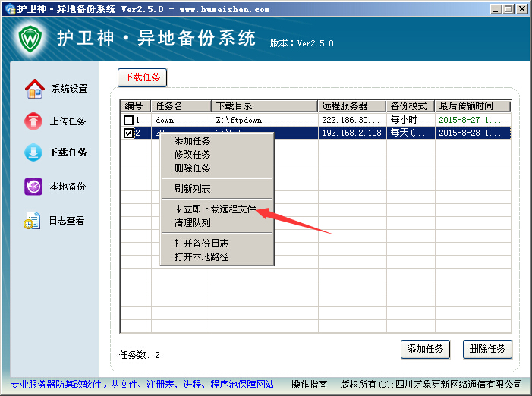Click the 版权所有 company text
This screenshot has height=396, width=532.
pos(431,384)
